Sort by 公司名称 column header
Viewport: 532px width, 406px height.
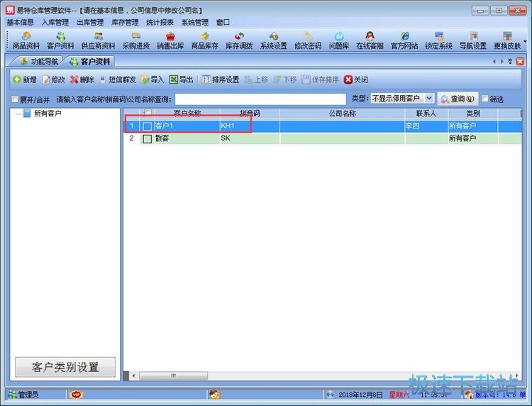point(342,114)
